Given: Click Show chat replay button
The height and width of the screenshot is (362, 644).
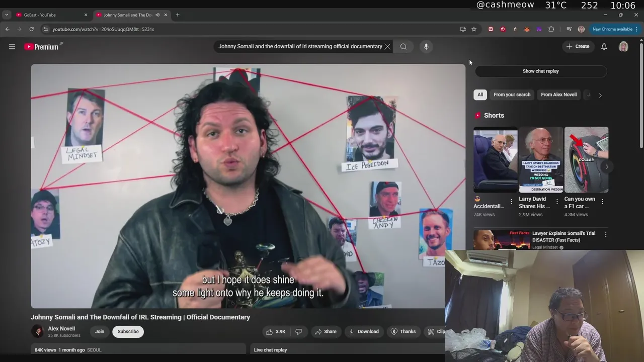Looking at the screenshot, I should point(540,71).
